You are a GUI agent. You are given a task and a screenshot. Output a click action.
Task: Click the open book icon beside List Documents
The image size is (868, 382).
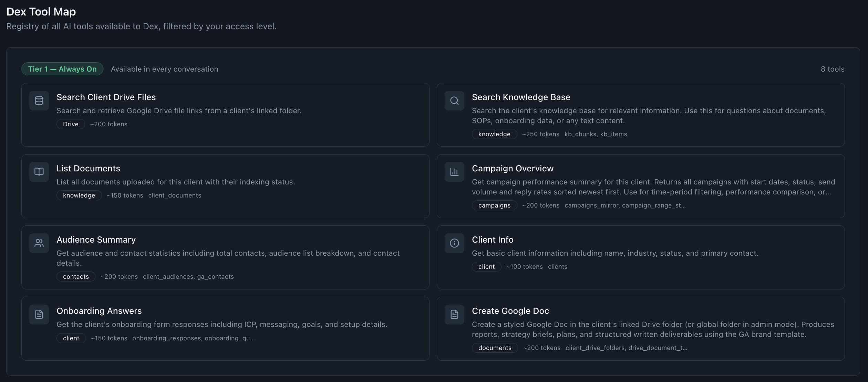(x=39, y=172)
